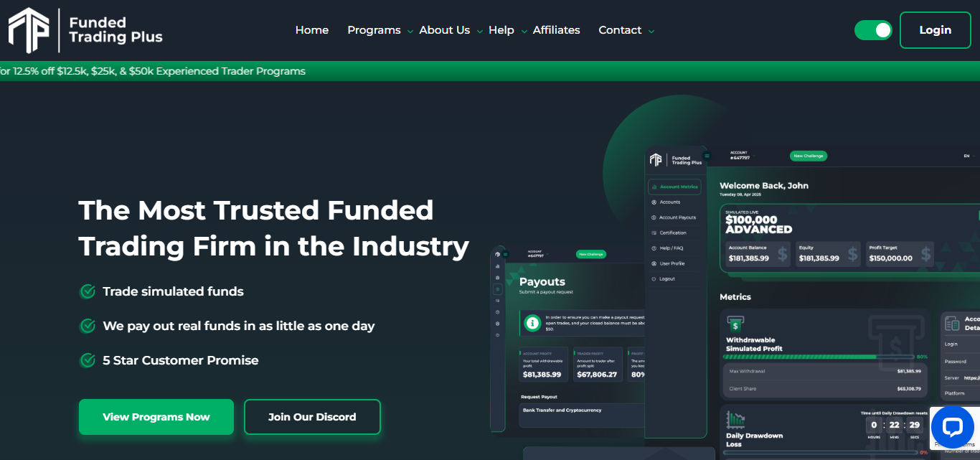Open Affiliates in the navigation
This screenshot has width=980, height=460.
point(557,30)
